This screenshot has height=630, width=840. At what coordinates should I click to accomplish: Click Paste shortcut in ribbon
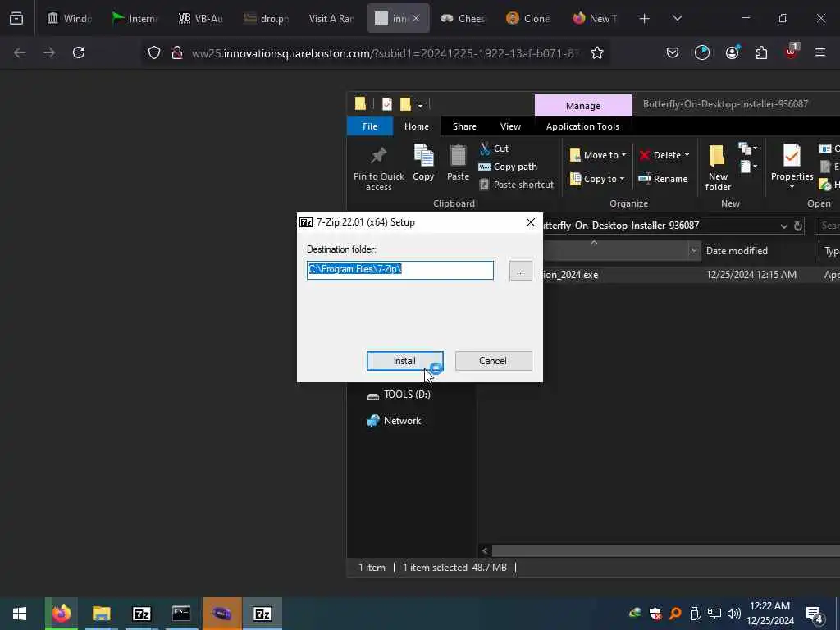(517, 185)
